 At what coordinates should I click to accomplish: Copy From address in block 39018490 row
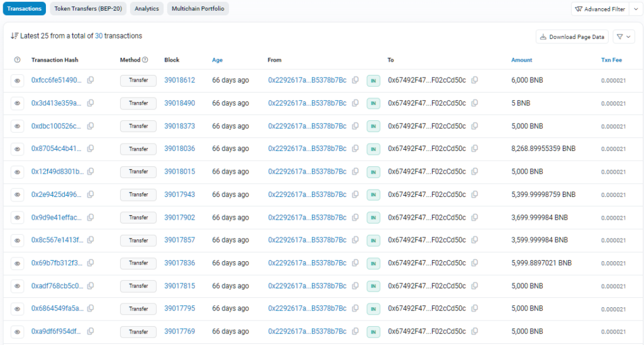(355, 103)
